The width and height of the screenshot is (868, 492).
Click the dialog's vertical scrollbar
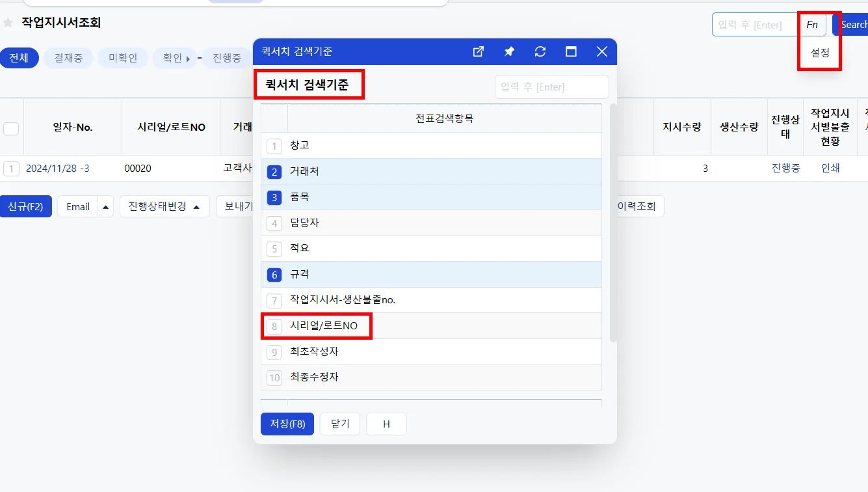point(613,221)
